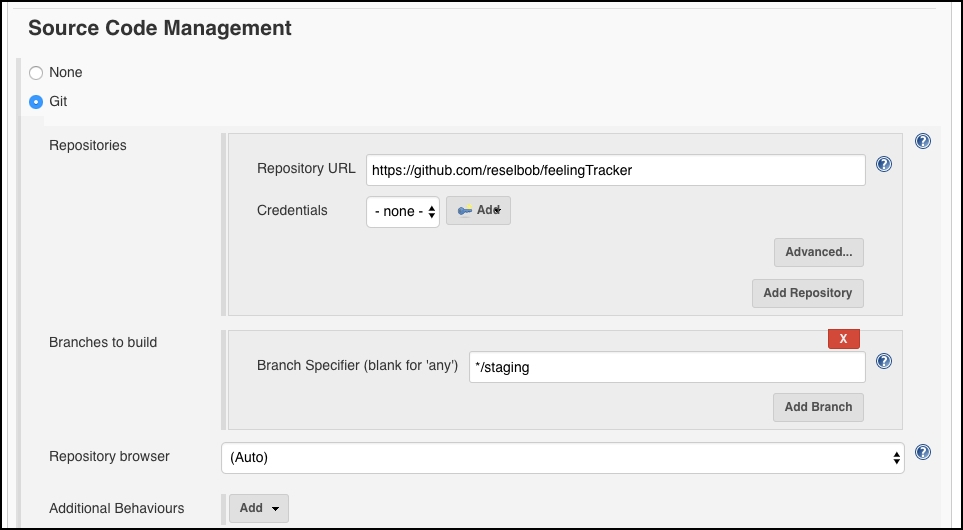Focus the Repository URL text field
The image size is (963, 530).
coord(616,170)
